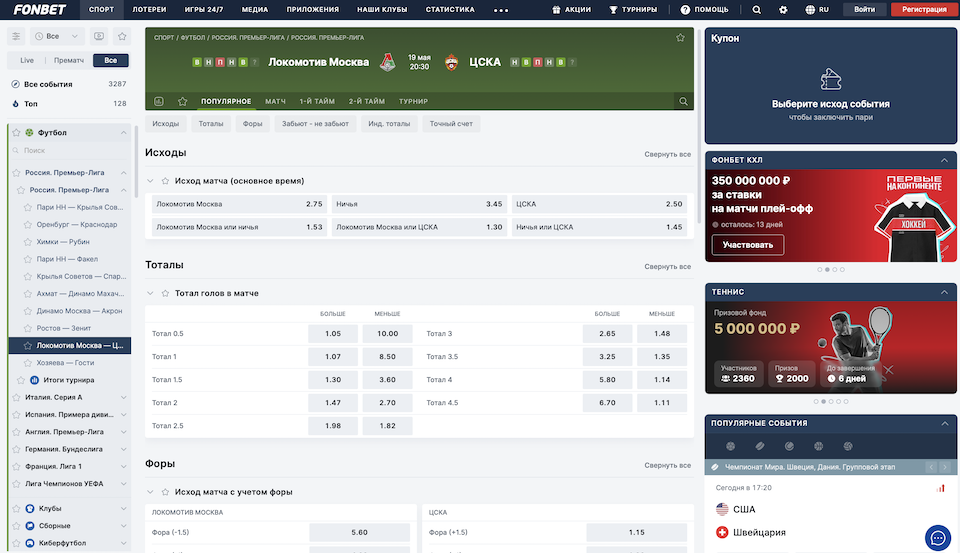Switch the event filter to Live
The image size is (960, 553).
(27, 60)
